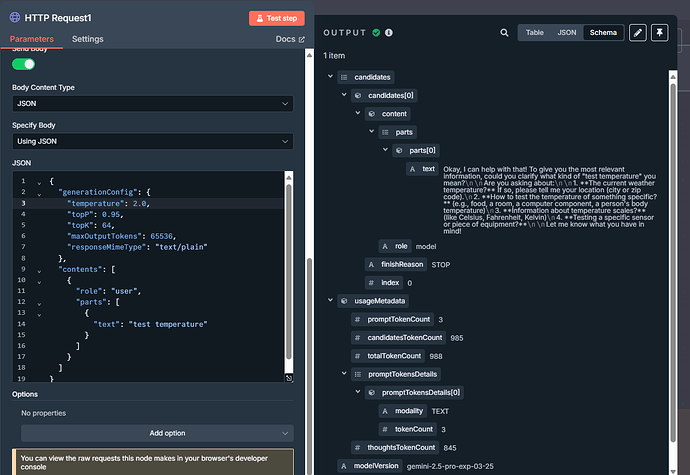Collapse the promptTokensDetails node

coord(344,373)
